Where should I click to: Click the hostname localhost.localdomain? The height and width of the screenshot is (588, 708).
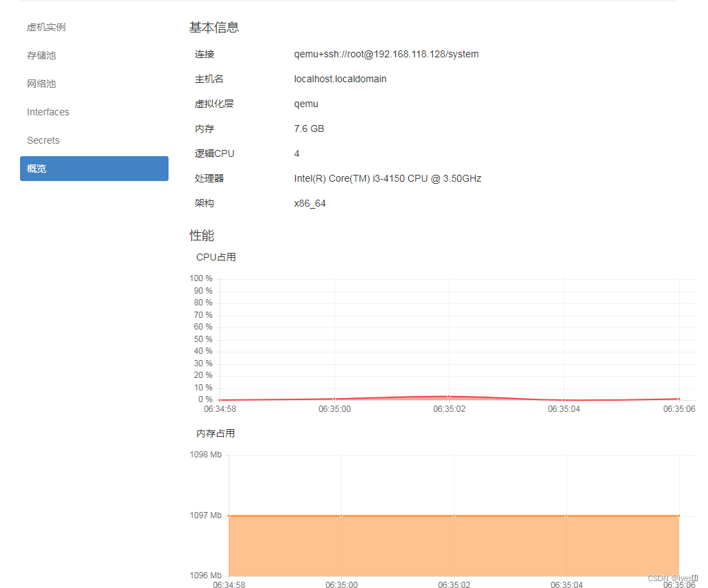point(340,79)
